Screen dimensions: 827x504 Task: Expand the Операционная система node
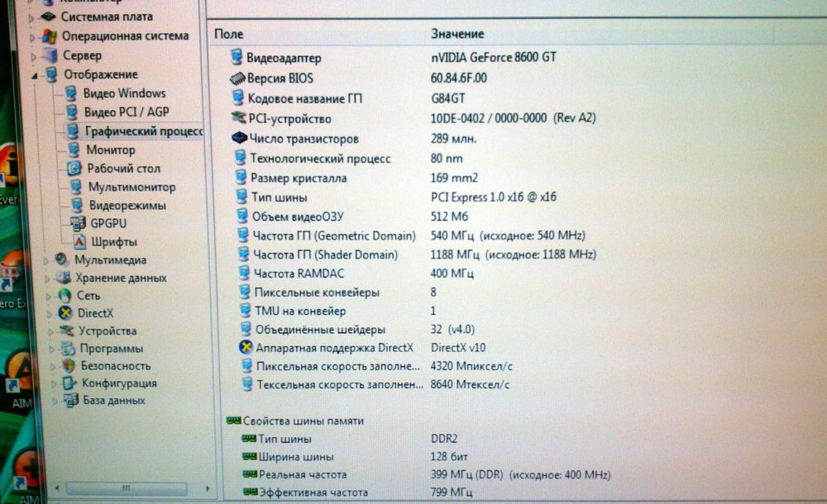(32, 38)
